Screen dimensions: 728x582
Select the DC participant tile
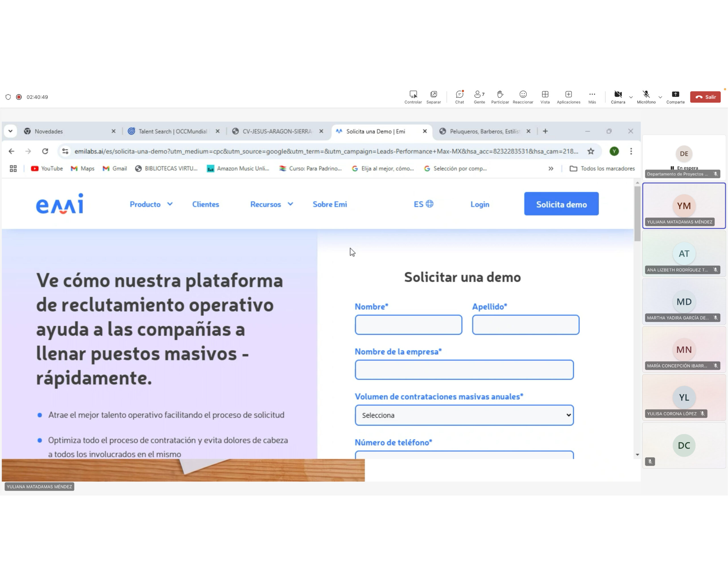pos(684,445)
